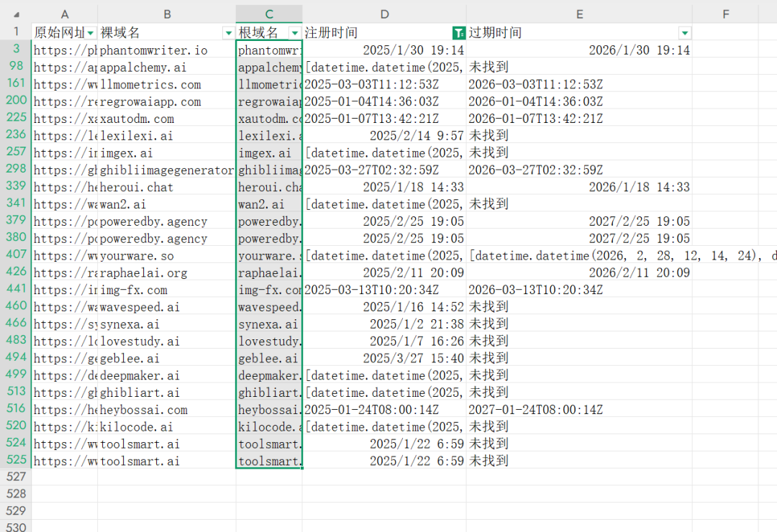The height and width of the screenshot is (532, 777).
Task: Select deepmaker.ai in column B
Action: tap(167, 375)
